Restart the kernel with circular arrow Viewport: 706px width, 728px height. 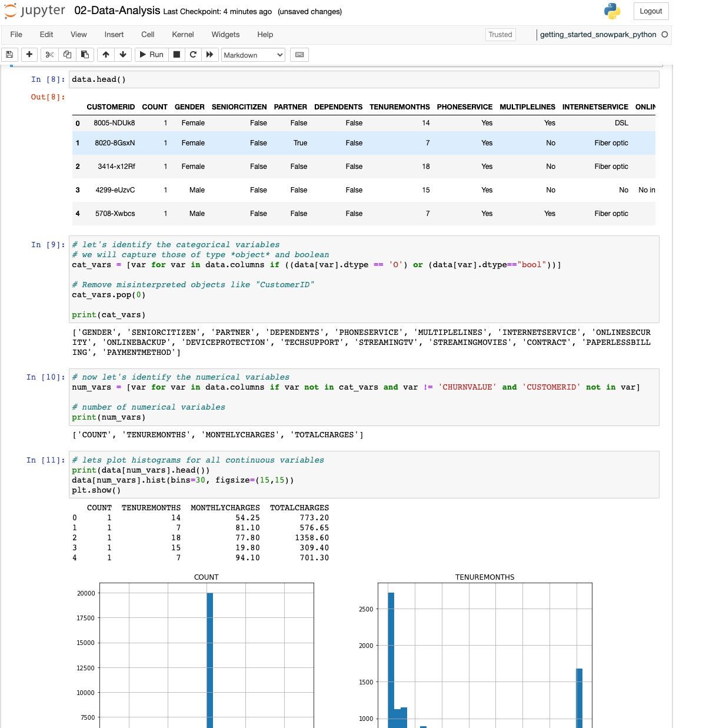pyautogui.click(x=192, y=55)
